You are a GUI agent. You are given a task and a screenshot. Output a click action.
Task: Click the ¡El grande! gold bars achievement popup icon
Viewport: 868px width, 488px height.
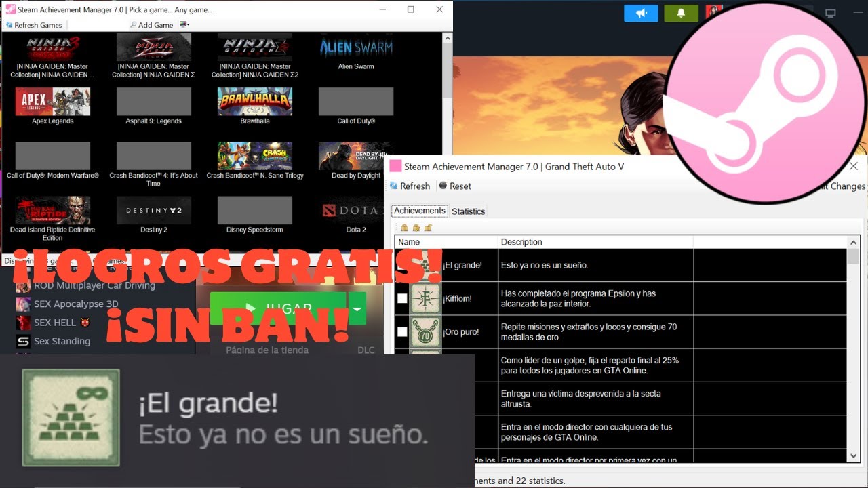(x=71, y=417)
